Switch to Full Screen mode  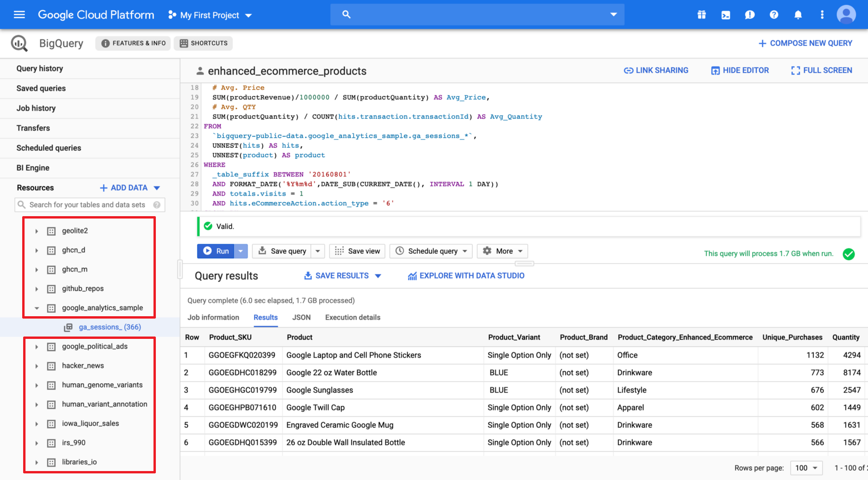coord(822,70)
